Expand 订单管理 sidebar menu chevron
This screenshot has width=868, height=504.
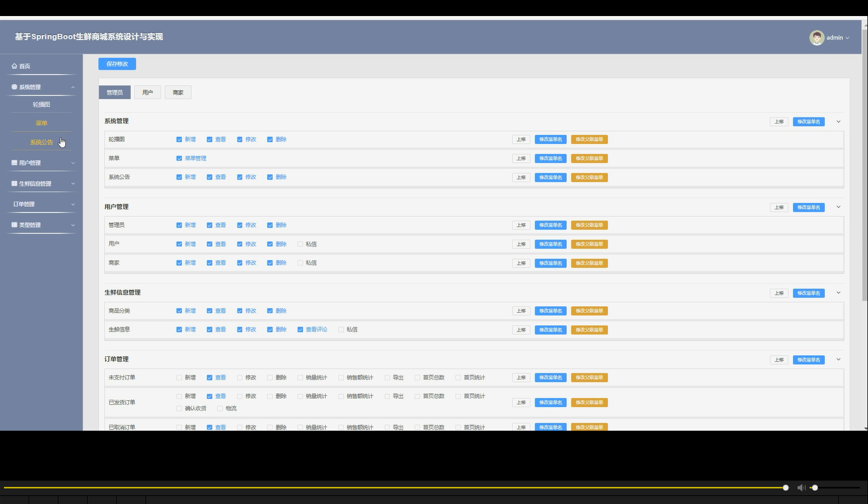73,204
